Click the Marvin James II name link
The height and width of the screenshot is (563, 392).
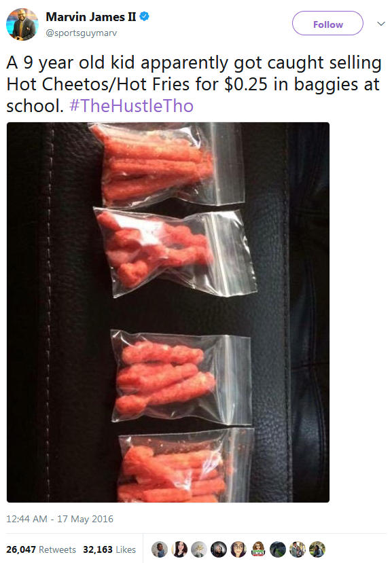[x=91, y=17]
